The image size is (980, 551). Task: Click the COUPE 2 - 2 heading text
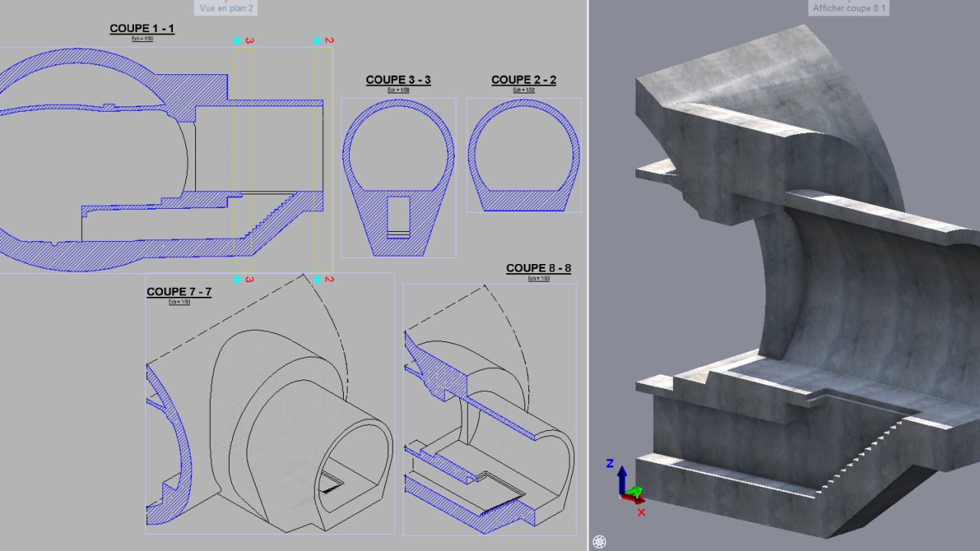click(524, 80)
